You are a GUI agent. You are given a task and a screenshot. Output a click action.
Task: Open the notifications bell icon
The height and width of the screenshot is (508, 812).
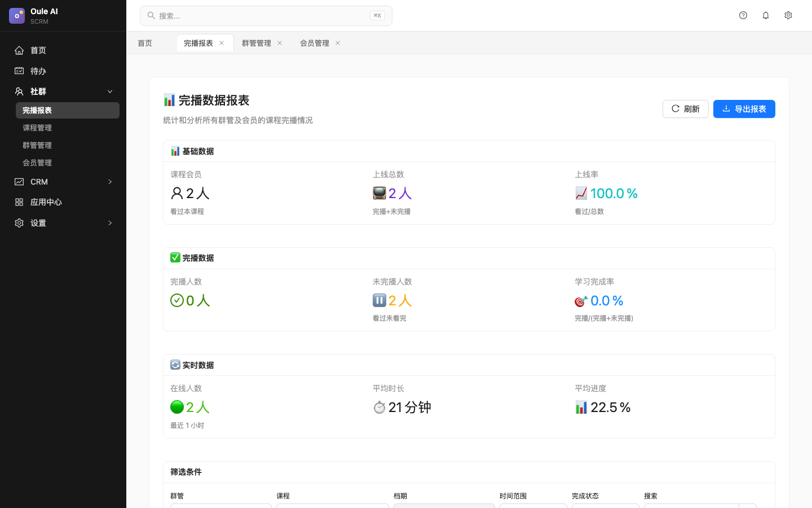tap(766, 15)
